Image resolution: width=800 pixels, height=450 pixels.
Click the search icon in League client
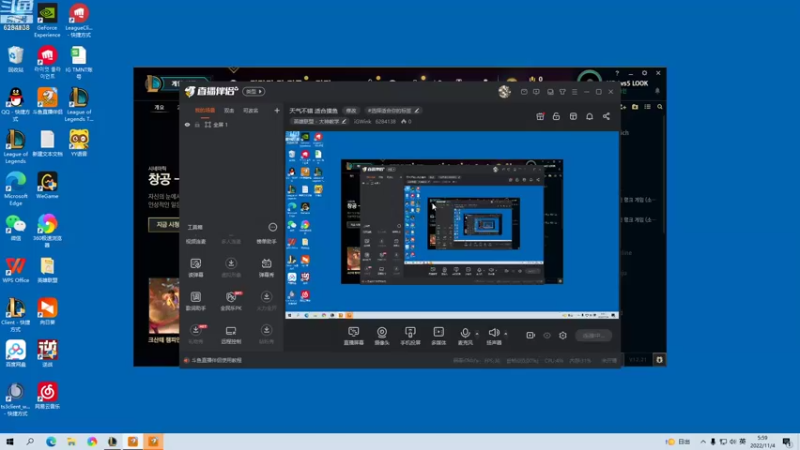[660, 107]
